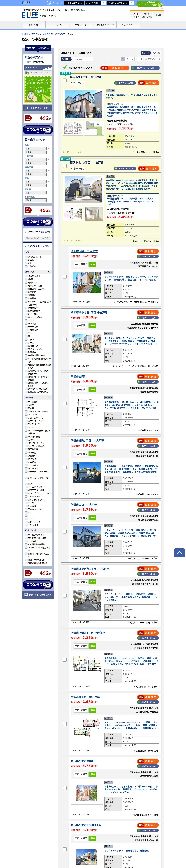Image resolution: width=186 pixels, height=868 pixels.
Task: Check the 始発駅 filter option
Action: [x=26, y=260]
